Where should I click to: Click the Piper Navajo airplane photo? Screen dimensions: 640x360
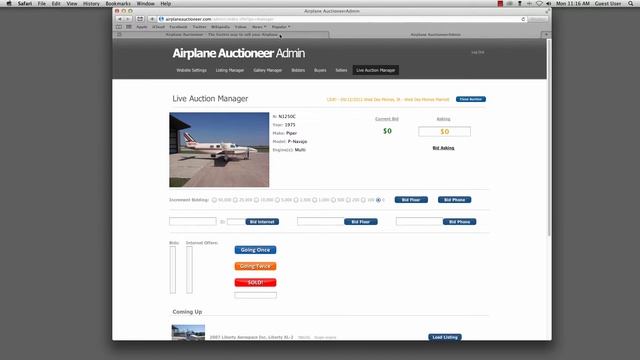coord(219,150)
